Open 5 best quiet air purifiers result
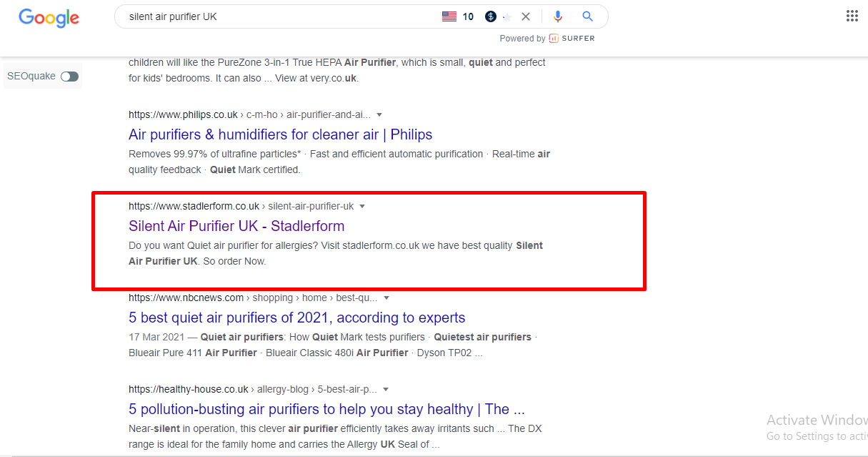The width and height of the screenshot is (868, 457). (296, 318)
